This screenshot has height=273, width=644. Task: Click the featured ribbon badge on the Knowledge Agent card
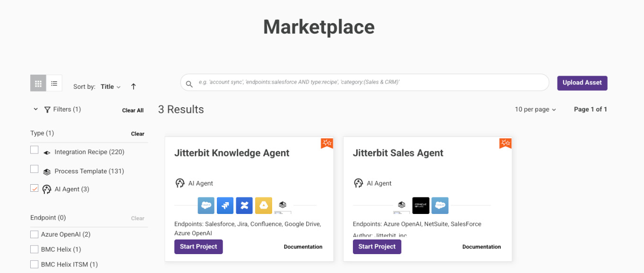tap(326, 143)
